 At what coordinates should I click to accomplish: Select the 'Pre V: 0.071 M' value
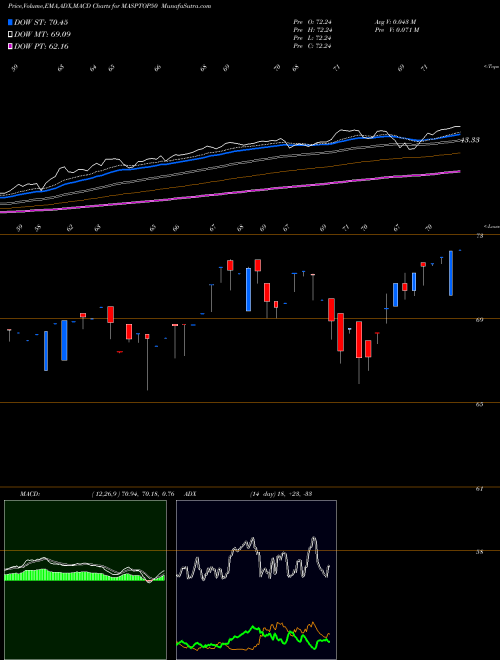[x=396, y=30]
